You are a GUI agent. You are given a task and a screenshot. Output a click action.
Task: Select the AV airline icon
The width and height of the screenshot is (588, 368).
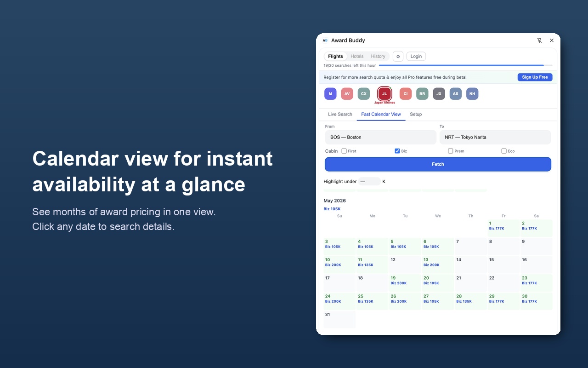pyautogui.click(x=347, y=94)
